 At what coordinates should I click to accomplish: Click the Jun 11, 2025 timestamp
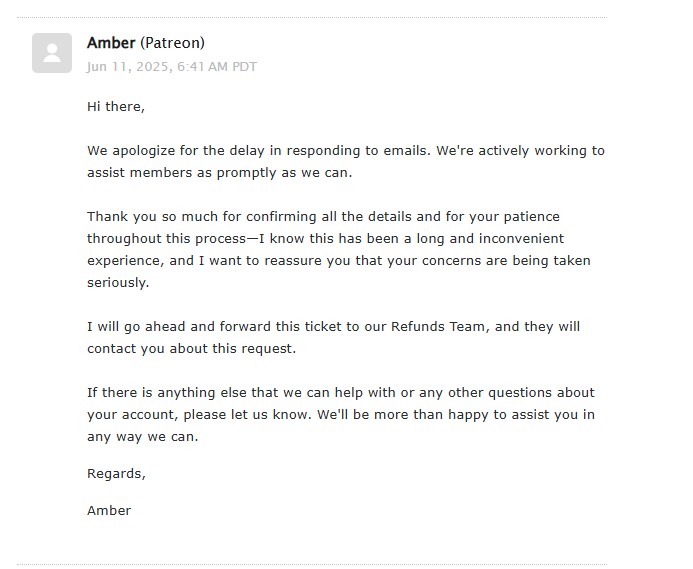pyautogui.click(x=172, y=67)
